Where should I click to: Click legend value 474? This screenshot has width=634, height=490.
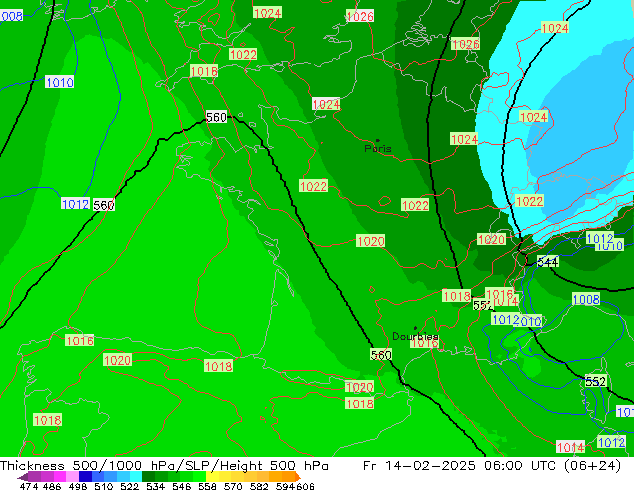pyautogui.click(x=29, y=486)
